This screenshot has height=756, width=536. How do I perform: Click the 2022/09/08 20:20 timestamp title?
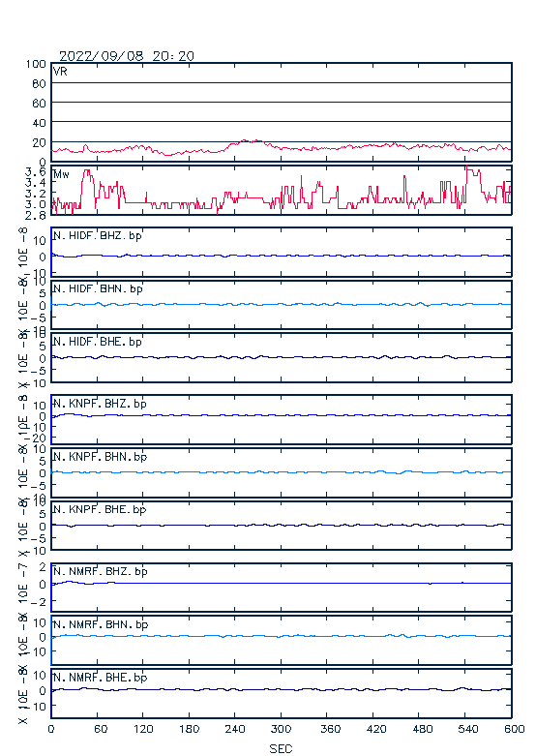[x=127, y=56]
